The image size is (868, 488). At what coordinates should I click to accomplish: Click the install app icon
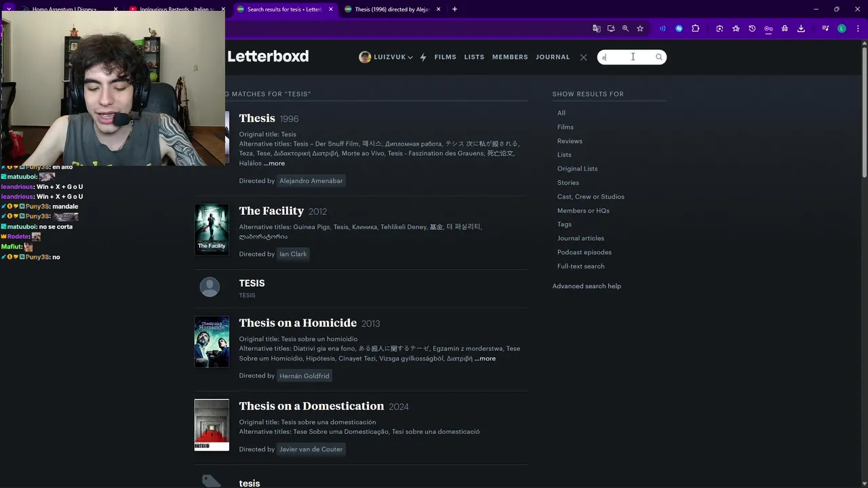point(611,28)
